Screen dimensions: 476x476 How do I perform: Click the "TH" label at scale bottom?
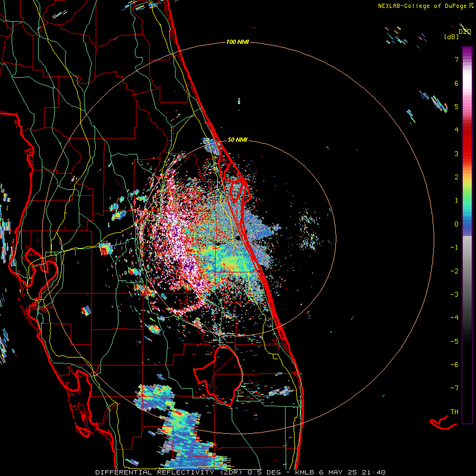(x=454, y=411)
